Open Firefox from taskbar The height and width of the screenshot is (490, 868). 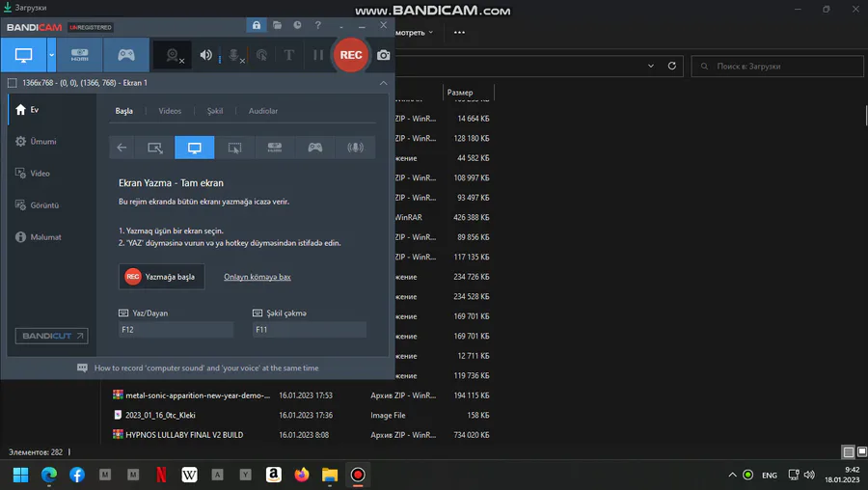coord(302,476)
